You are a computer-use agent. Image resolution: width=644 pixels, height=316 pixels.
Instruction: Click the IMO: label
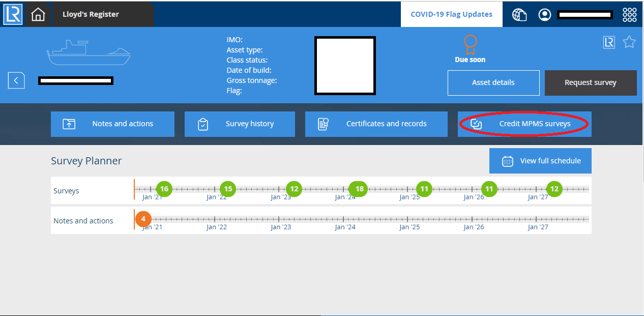[235, 40]
